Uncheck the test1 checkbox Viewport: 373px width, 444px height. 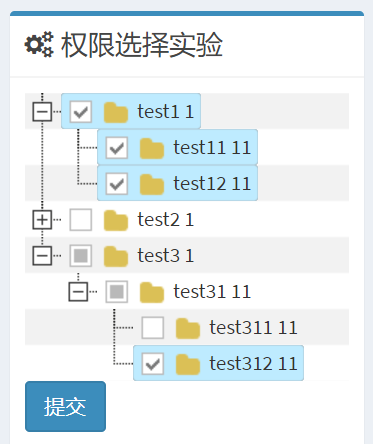[x=81, y=112]
